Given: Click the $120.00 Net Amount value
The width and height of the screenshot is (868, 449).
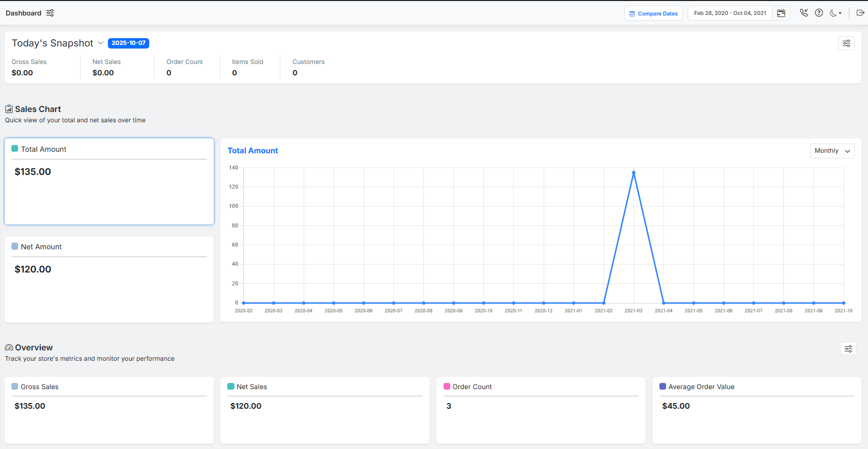Looking at the screenshot, I should (x=33, y=269).
